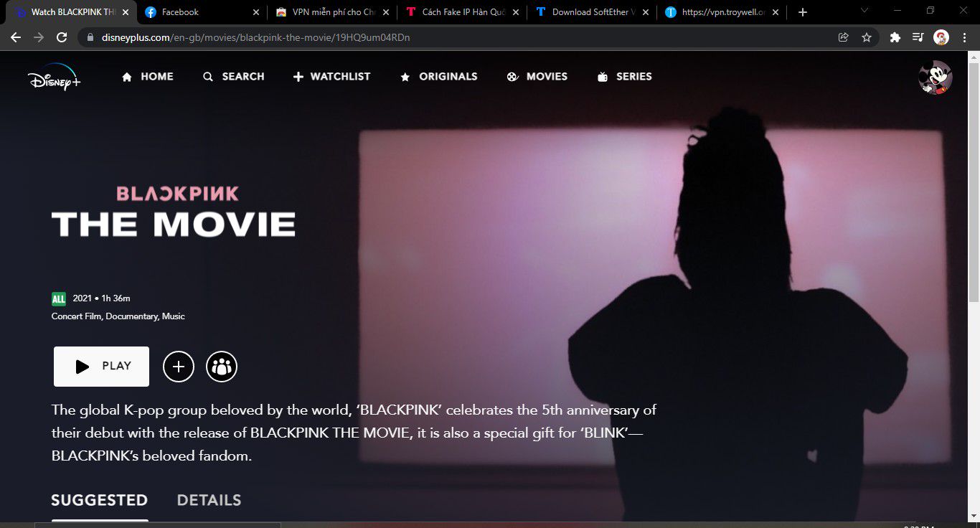Click the disneyplus.com address bar
Viewport: 980px width, 528px height.
click(459, 37)
